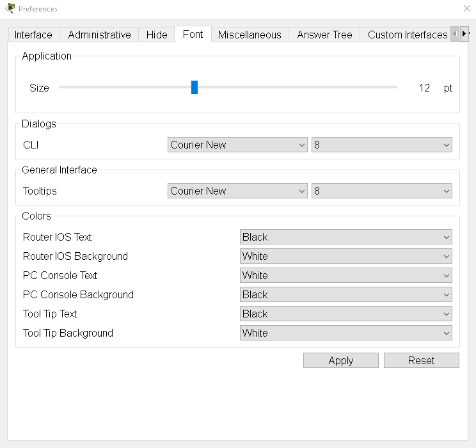Expand the Tool Tip Background color dropdown
This screenshot has height=448, width=476.
pos(345,333)
